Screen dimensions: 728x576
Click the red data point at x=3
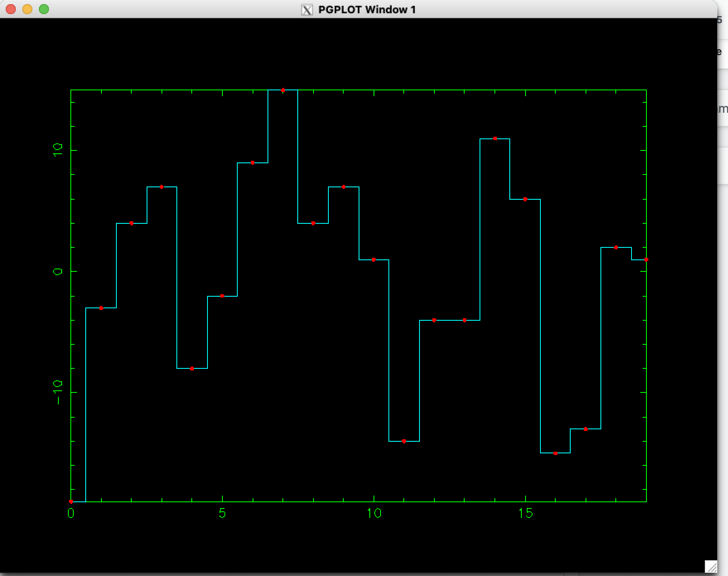162,187
